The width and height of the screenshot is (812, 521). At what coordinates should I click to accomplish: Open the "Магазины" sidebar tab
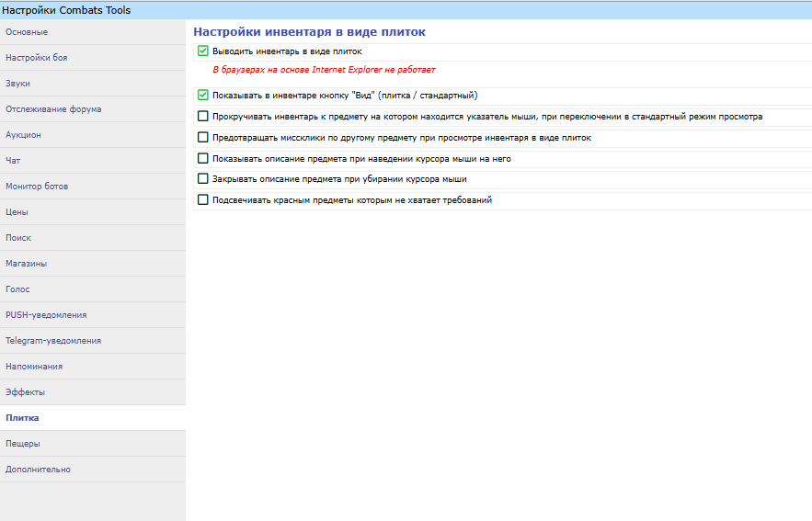pos(27,264)
